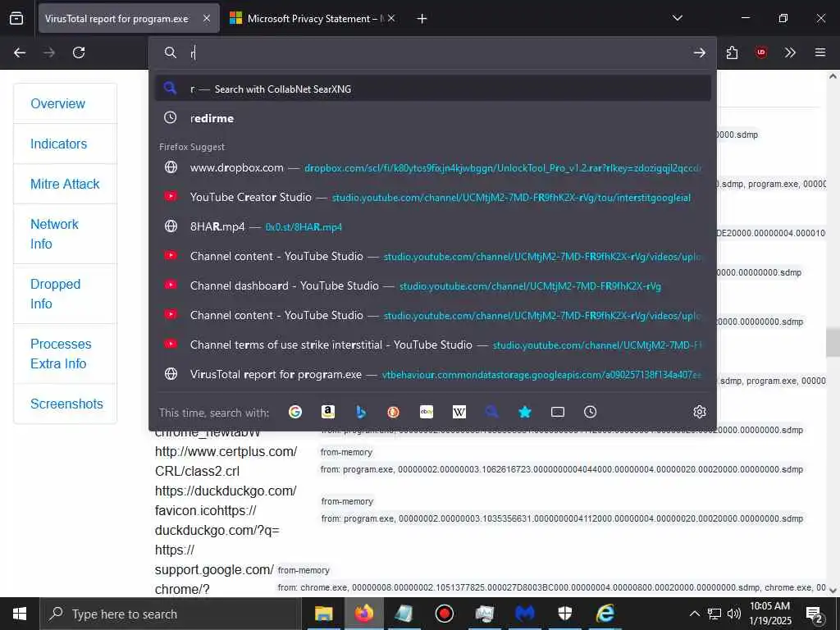Open the 8HAR.mp4 suggestion

click(433, 226)
